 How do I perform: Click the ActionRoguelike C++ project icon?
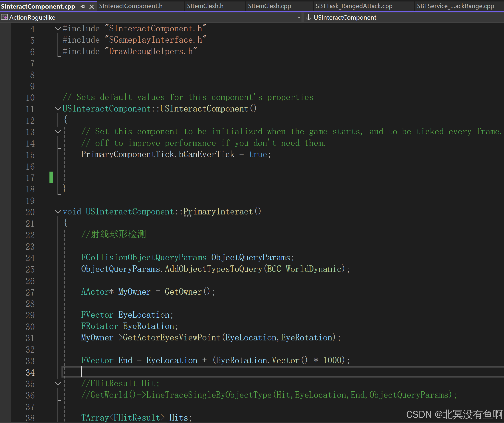4,17
